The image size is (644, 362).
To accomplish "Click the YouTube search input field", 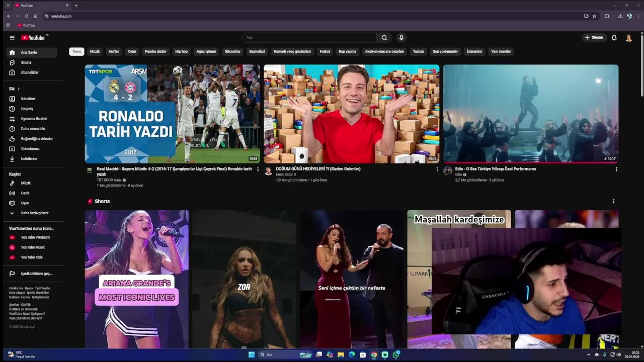I will pyautogui.click(x=309, y=38).
